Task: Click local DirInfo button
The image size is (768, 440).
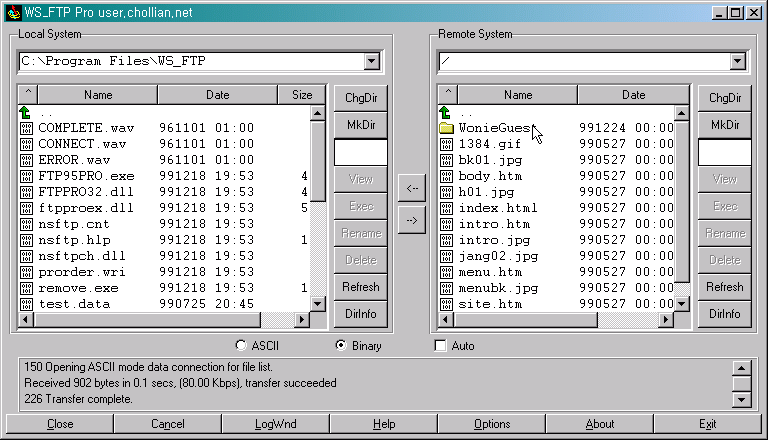Action: [361, 314]
